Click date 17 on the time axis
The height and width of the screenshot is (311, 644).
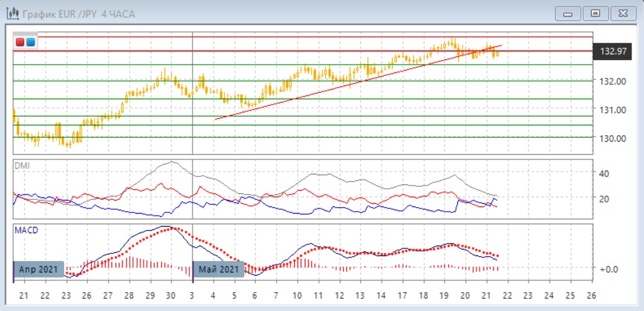pyautogui.click(x=403, y=295)
